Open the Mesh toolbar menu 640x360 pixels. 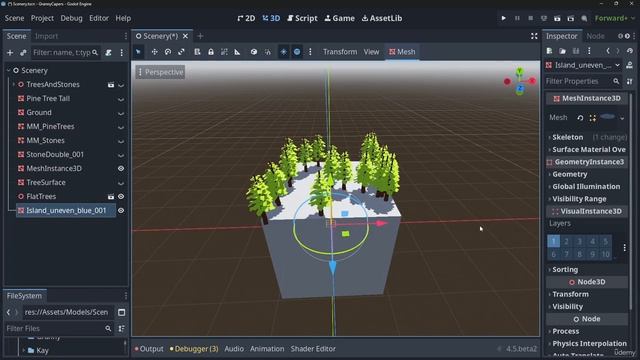coord(402,52)
